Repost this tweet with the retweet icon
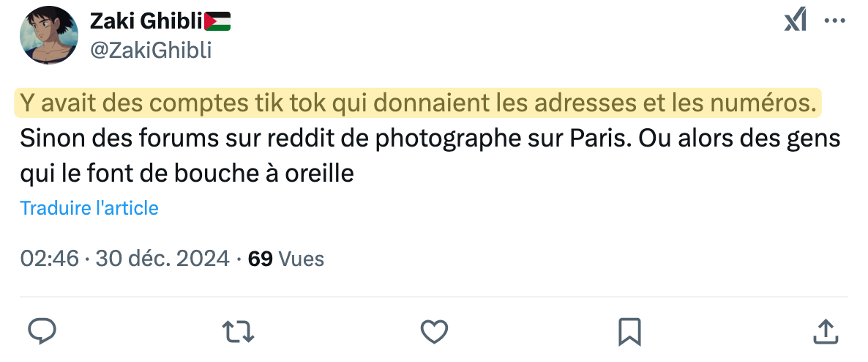 (x=238, y=331)
